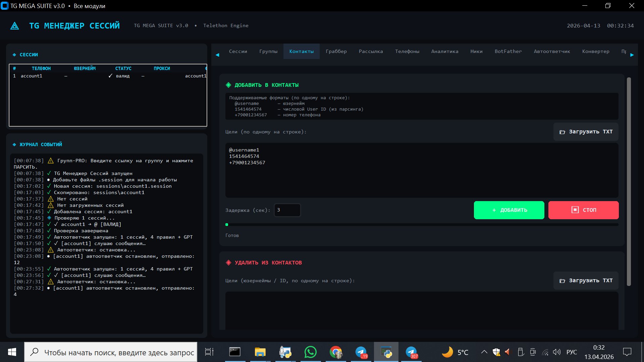Click Загрузить TXT in add contacts
Screen dimensions: 644x362
click(586, 132)
